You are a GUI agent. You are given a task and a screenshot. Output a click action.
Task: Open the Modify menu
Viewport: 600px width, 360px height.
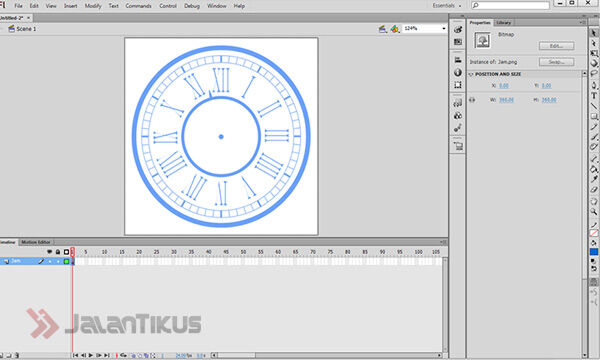tap(93, 6)
